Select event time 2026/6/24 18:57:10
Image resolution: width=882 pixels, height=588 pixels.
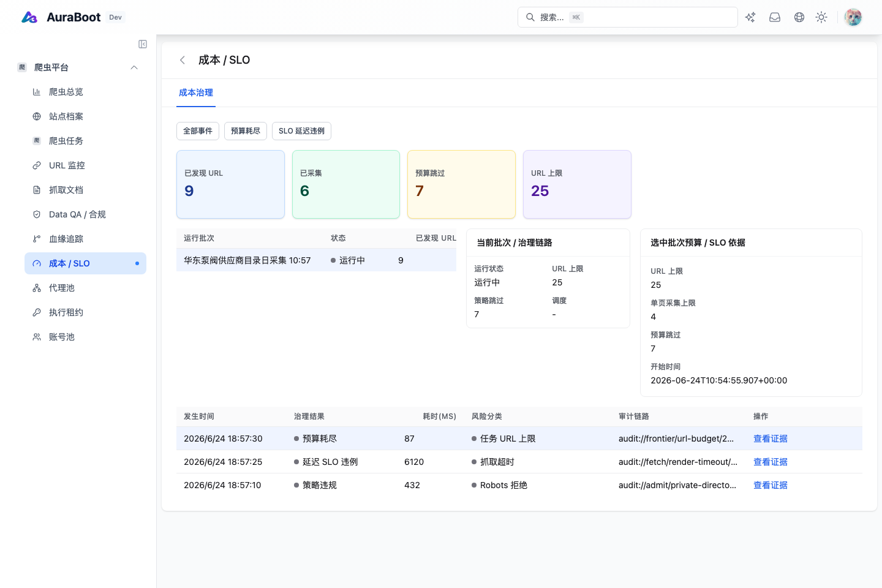[222, 485]
